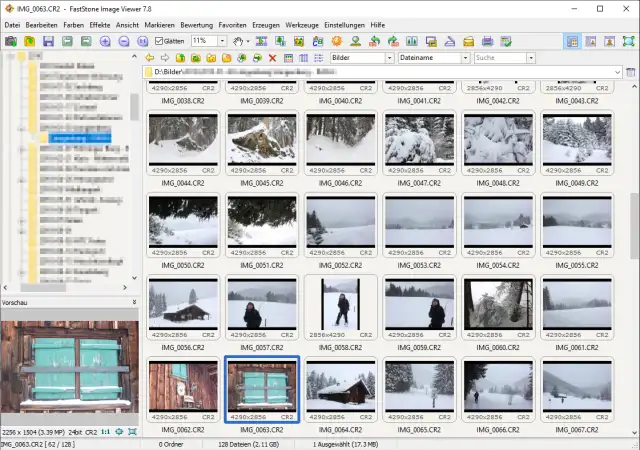The image size is (640, 450).
Task: Open the Werkzeuge menu
Action: pos(302,24)
